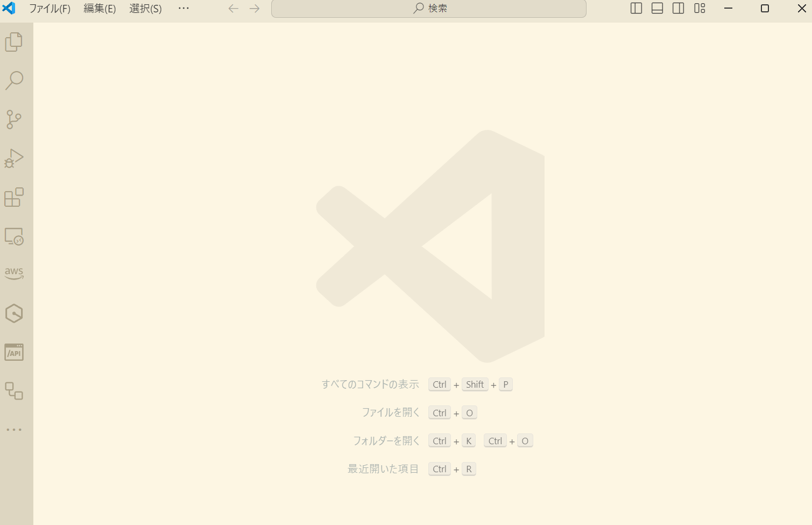Open the Source Control view
Image resolution: width=812 pixels, height=525 pixels.
(14, 120)
